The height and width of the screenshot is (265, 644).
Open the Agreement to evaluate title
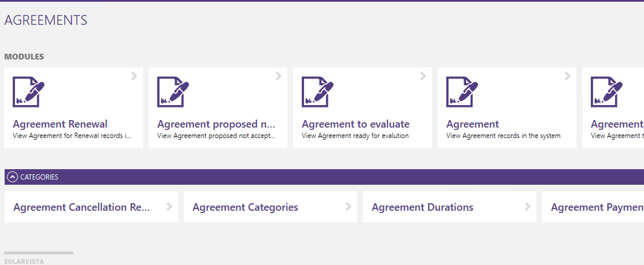click(x=356, y=124)
